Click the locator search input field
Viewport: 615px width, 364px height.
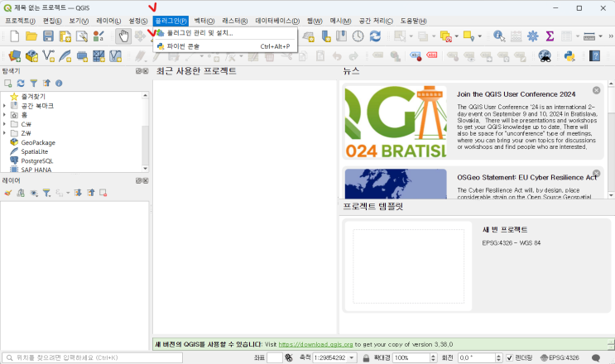pos(92,357)
